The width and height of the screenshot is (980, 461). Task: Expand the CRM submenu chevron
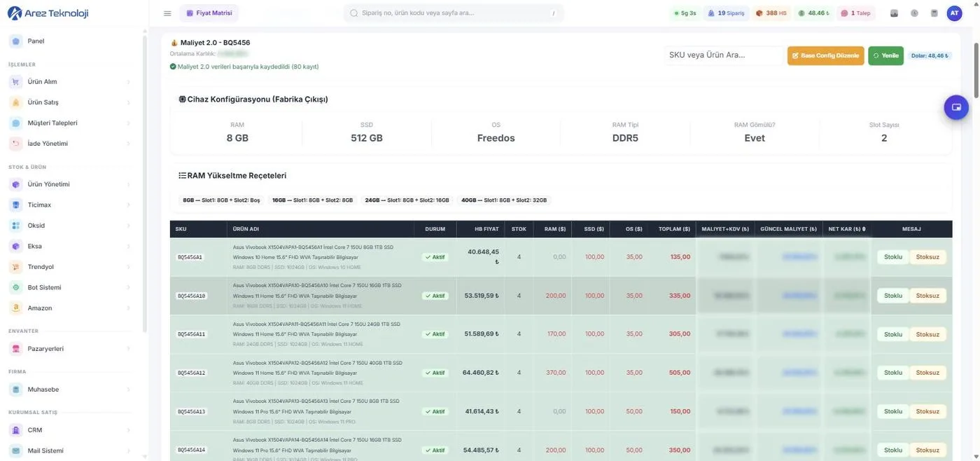[x=129, y=430]
